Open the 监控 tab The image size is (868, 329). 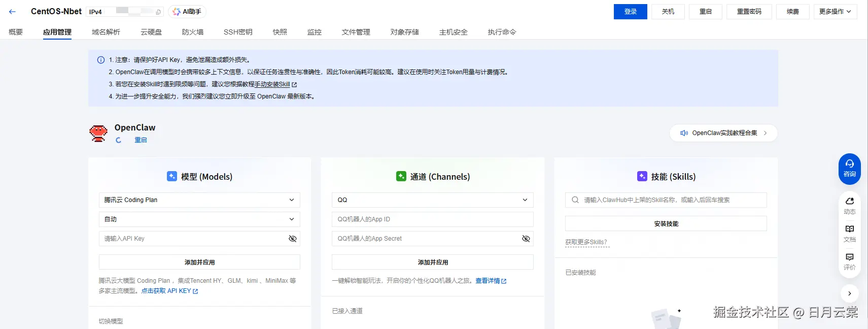[315, 32]
